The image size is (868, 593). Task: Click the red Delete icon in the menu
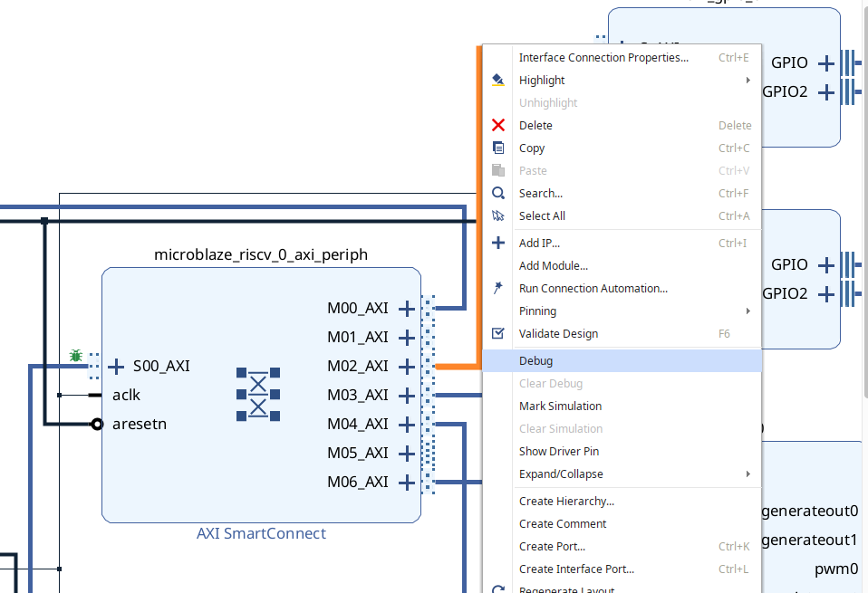497,125
